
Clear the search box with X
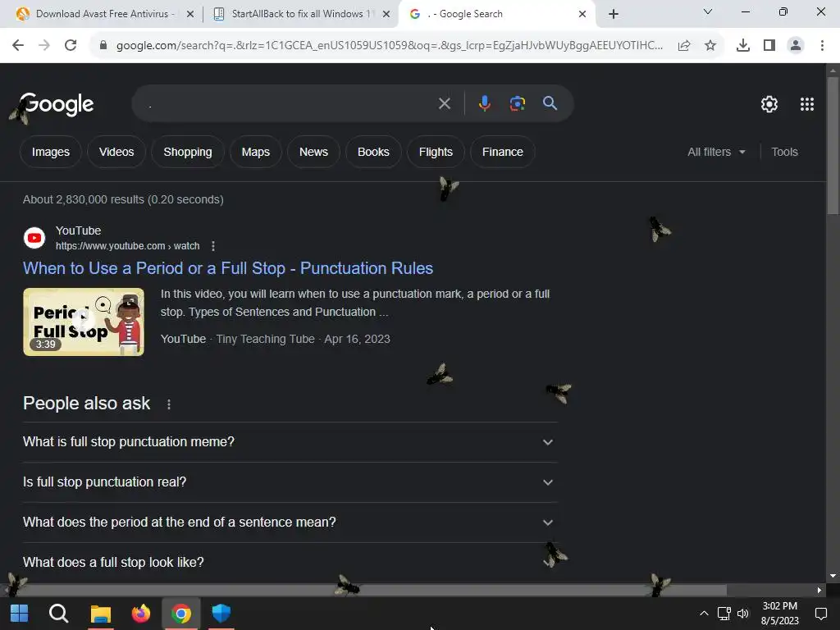[445, 103]
